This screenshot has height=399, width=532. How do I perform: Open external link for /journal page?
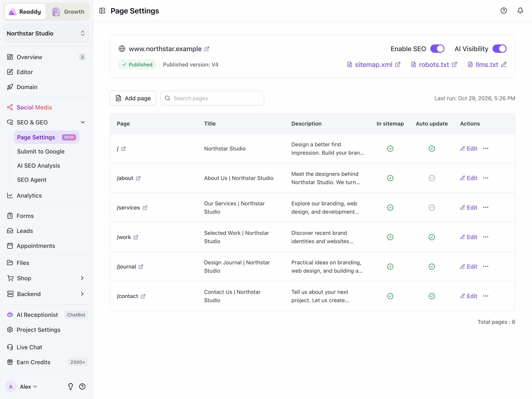[x=141, y=267]
